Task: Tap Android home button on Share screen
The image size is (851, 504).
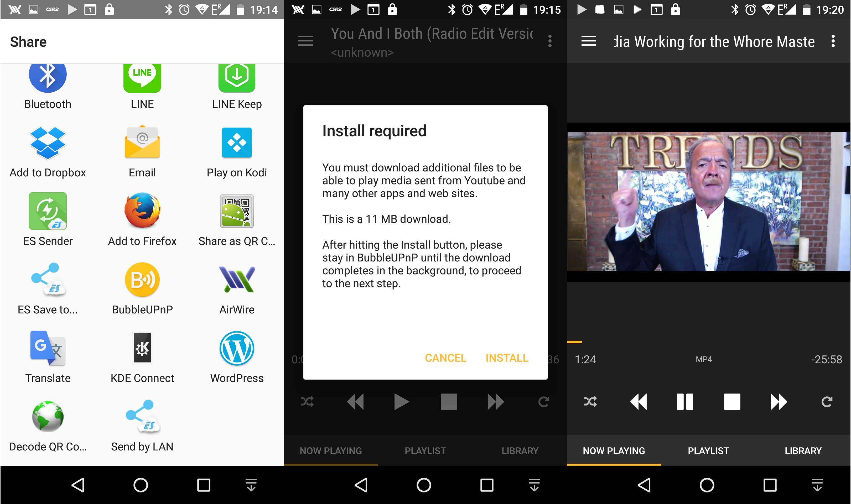Action: click(141, 485)
